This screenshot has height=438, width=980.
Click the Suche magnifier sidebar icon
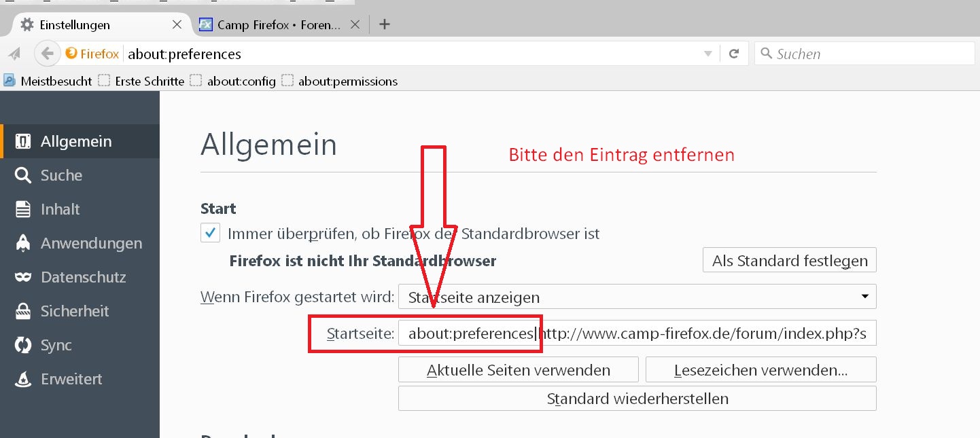(x=23, y=175)
